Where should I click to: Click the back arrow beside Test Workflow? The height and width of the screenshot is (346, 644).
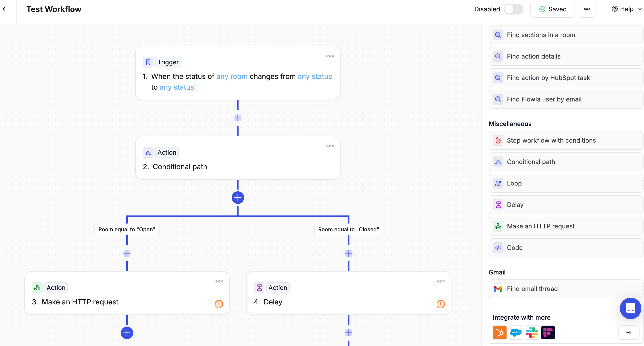click(x=6, y=9)
